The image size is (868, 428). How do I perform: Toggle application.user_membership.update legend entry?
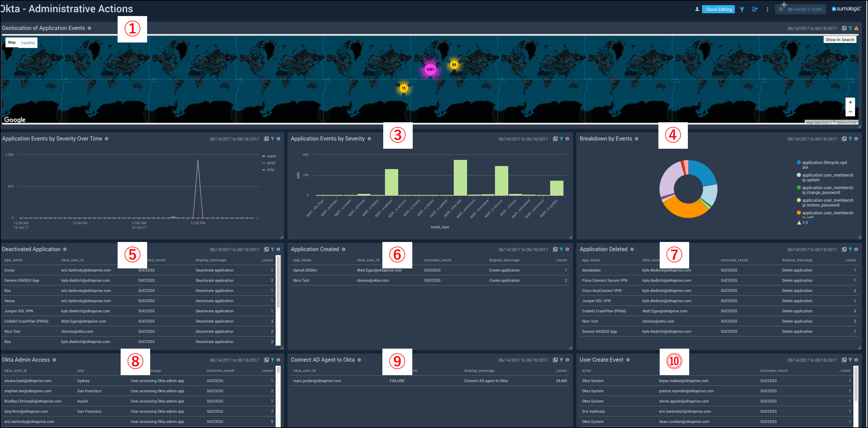(825, 177)
